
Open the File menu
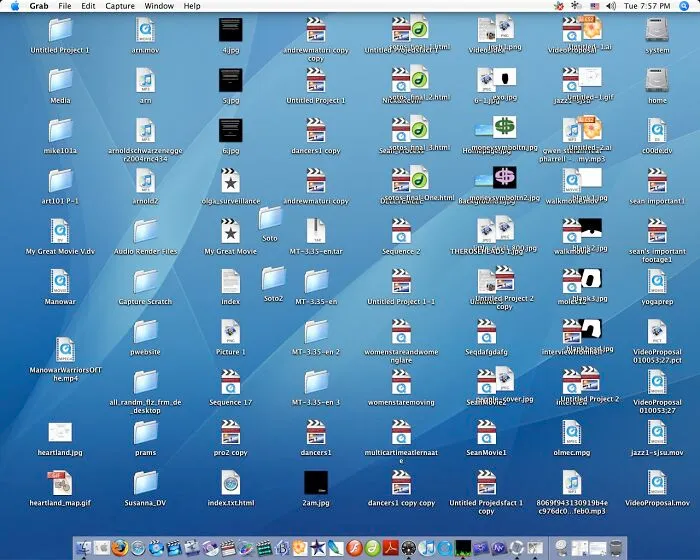65,6
